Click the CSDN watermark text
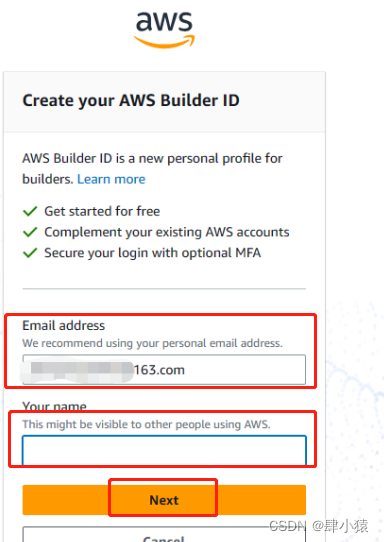This screenshot has height=542, width=384. point(287,526)
